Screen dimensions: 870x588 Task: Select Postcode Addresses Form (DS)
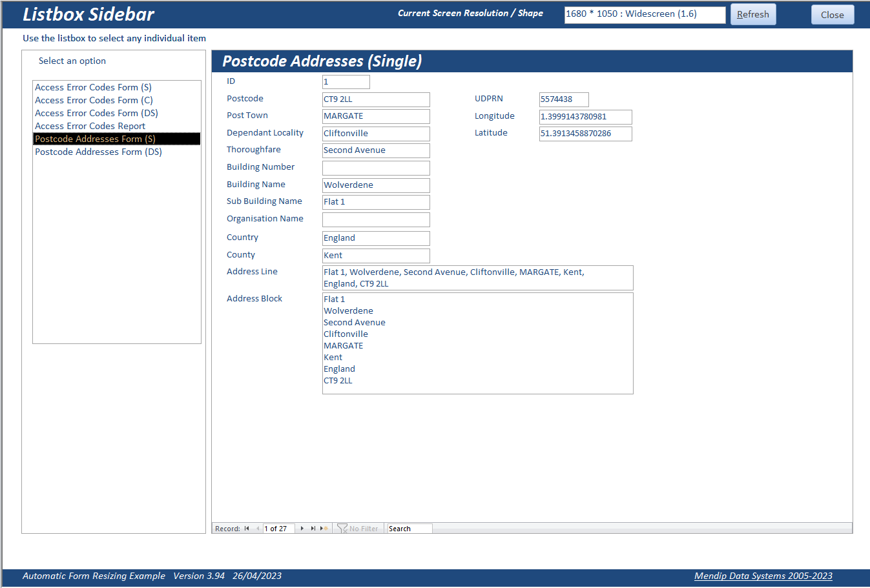pos(117,152)
